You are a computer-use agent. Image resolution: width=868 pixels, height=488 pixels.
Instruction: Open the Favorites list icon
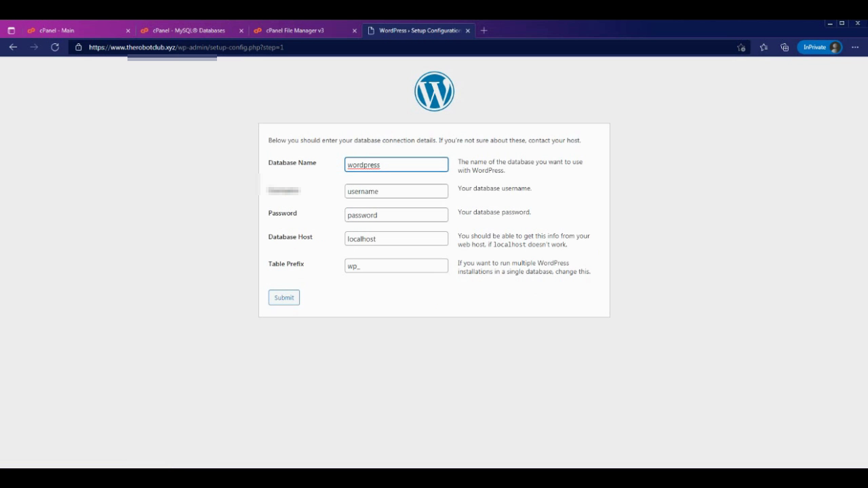764,47
